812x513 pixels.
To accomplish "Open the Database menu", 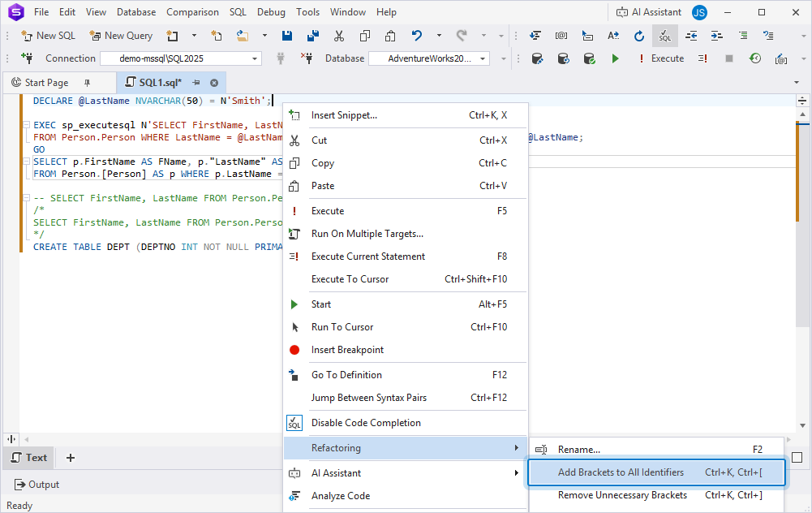I will point(136,12).
